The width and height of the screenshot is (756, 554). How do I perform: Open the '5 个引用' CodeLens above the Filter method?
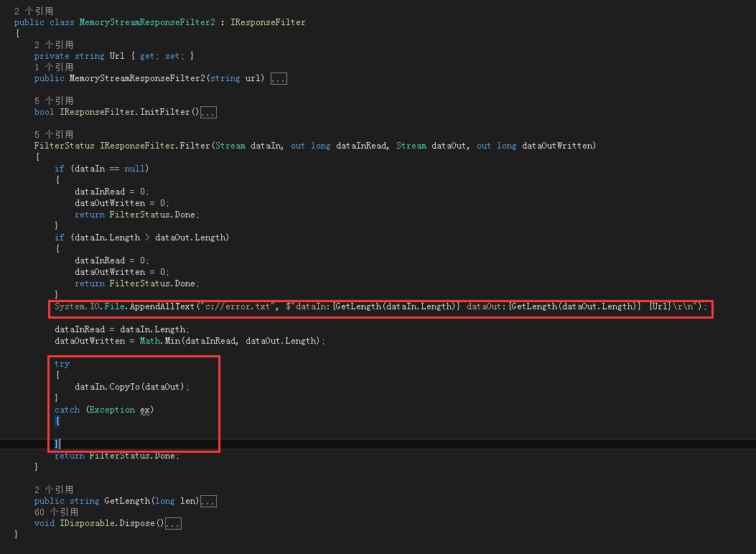54,134
